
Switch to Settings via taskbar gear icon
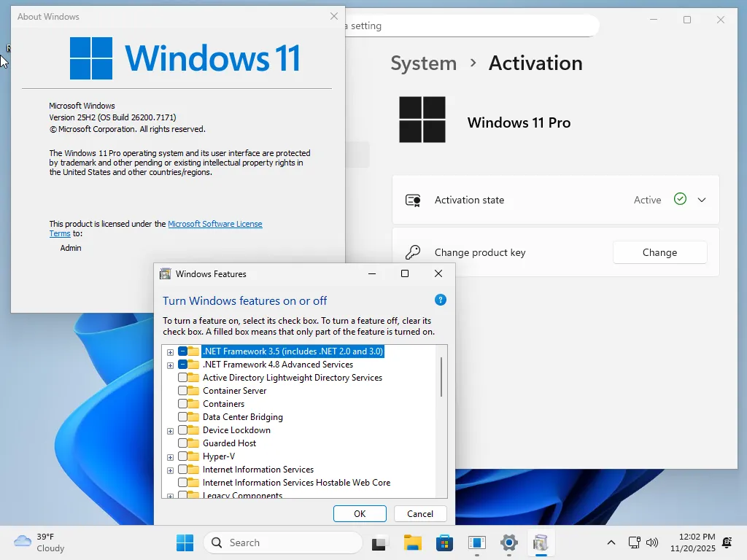point(508,542)
